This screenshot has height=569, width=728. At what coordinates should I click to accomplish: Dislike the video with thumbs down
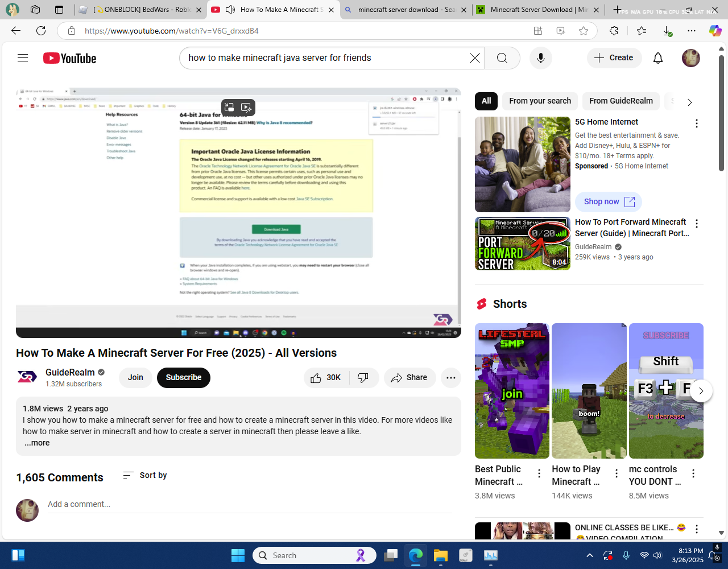pos(363,377)
